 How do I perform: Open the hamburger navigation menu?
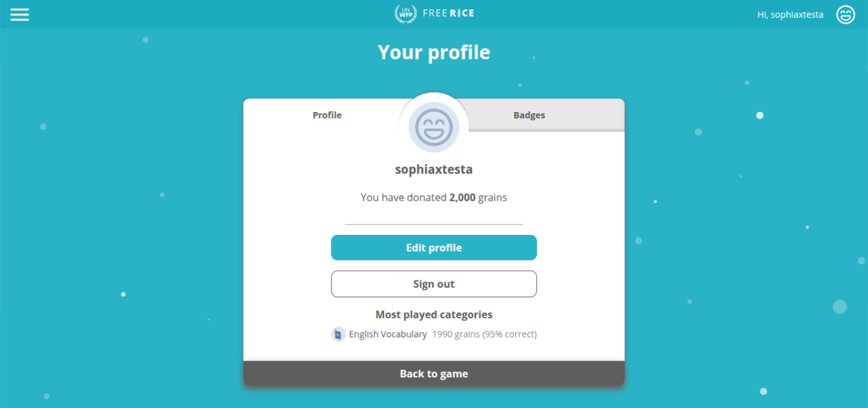coord(20,14)
